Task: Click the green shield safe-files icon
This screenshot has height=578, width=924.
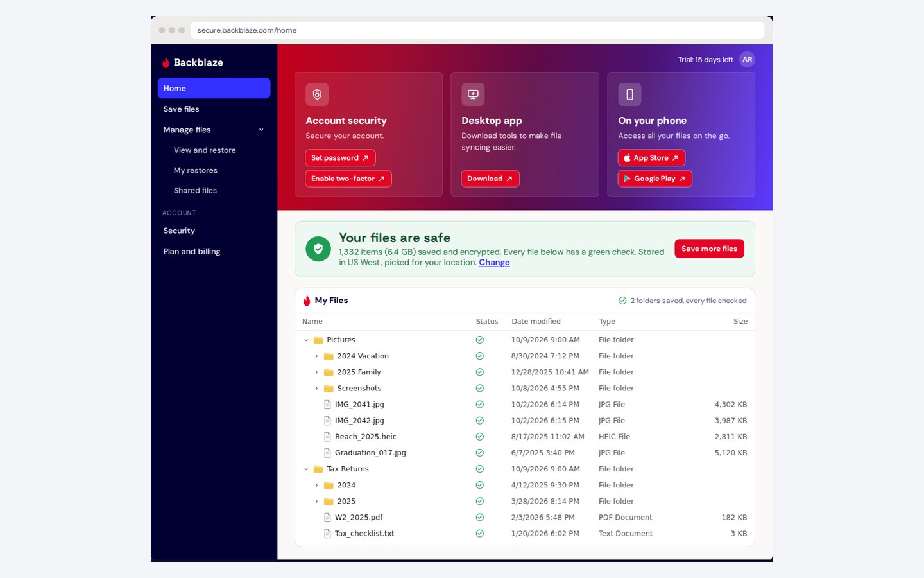Action: [x=318, y=249]
